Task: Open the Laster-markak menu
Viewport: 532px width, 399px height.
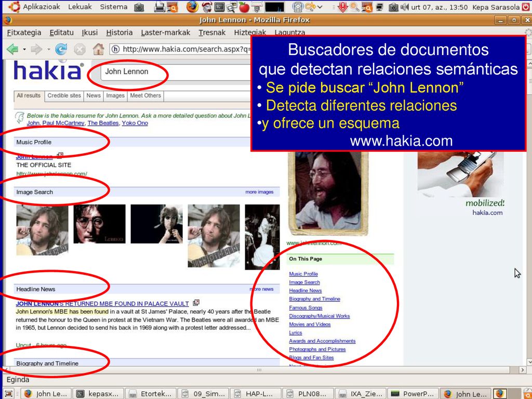Action: (x=166, y=33)
